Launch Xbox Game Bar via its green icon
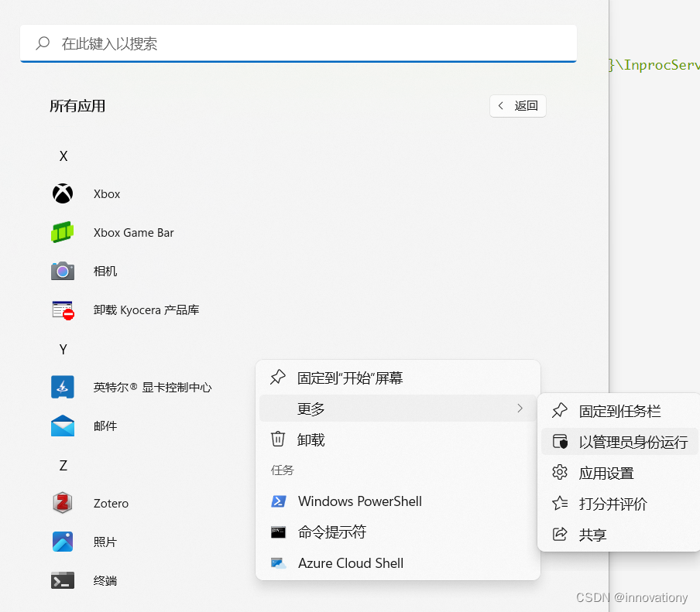The height and width of the screenshot is (612, 700). tap(63, 232)
